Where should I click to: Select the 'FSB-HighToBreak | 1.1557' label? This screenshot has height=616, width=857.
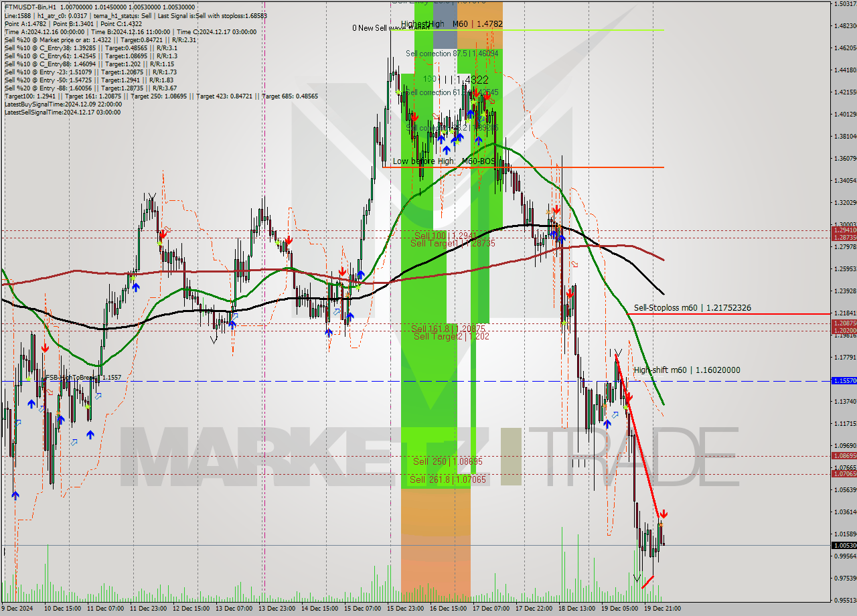[82, 378]
